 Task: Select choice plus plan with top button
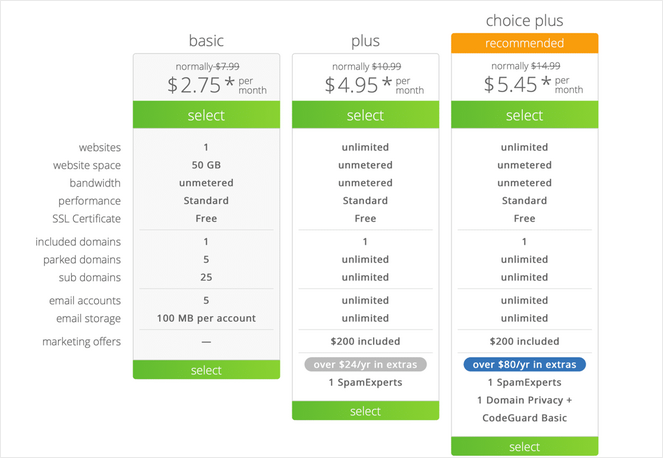point(524,115)
